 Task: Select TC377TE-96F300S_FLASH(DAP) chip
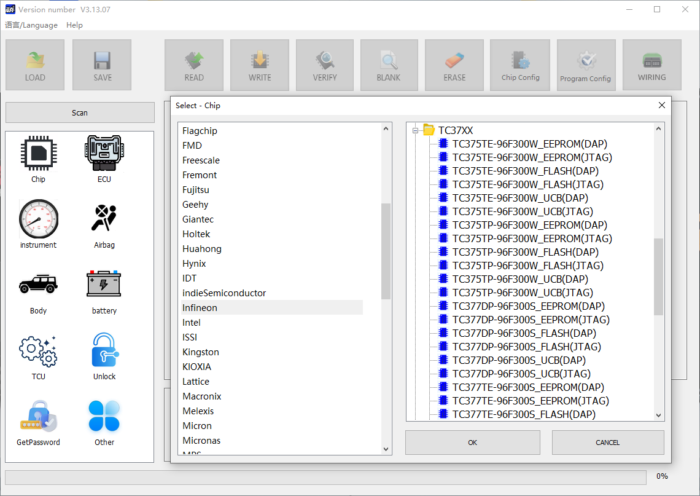click(x=524, y=414)
